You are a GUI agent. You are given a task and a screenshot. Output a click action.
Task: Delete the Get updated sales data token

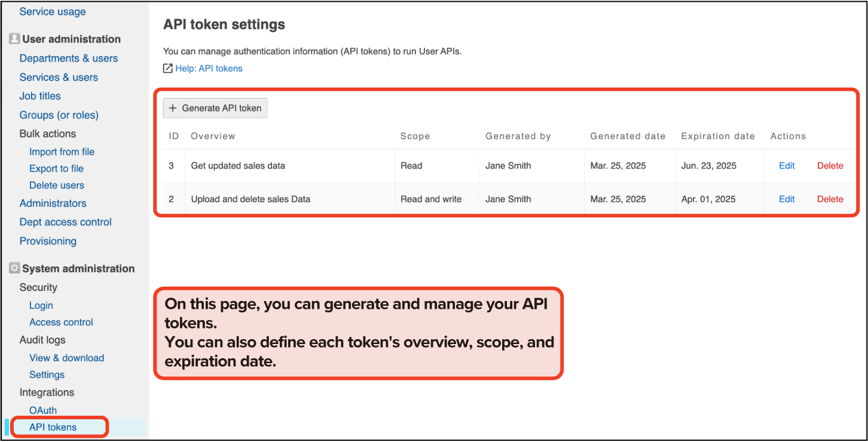pyautogui.click(x=830, y=165)
